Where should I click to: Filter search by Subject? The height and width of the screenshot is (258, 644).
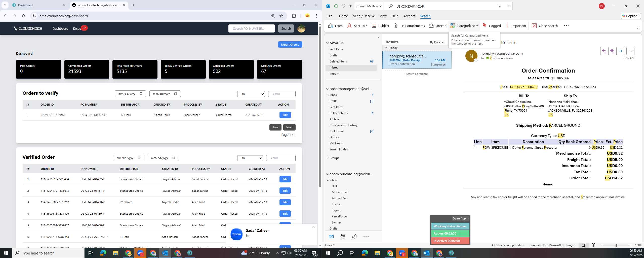pyautogui.click(x=380, y=26)
